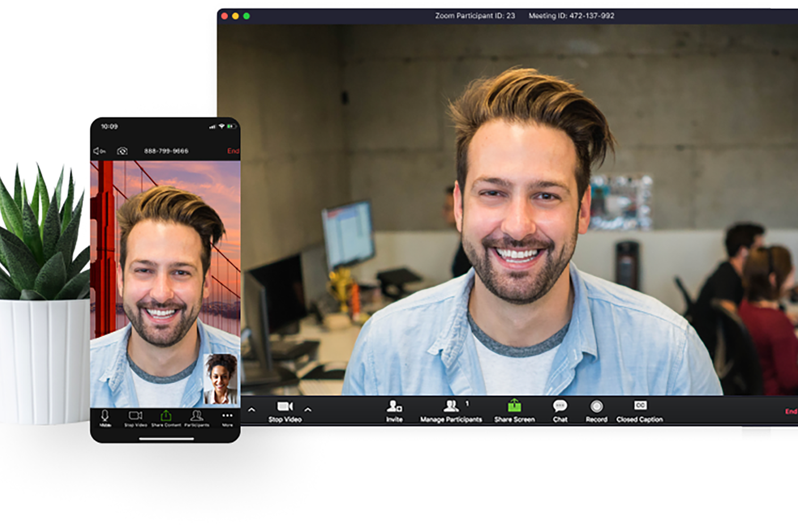Tap the woman's video thumbnail on phone
Viewport: 798px width, 532px height.
221,379
